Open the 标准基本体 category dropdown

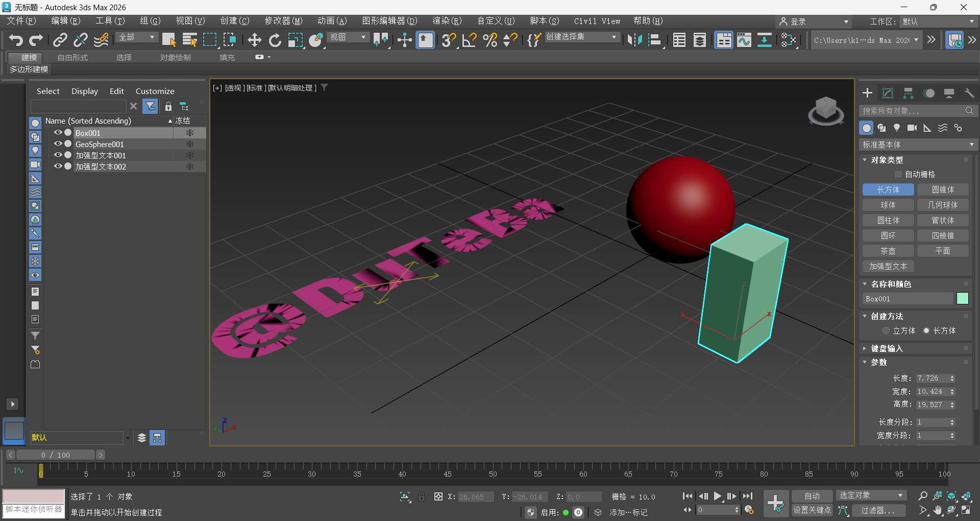click(918, 145)
